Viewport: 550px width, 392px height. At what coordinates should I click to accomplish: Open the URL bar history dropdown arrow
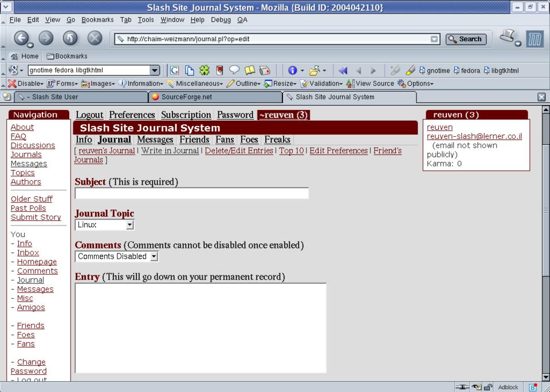click(x=435, y=39)
